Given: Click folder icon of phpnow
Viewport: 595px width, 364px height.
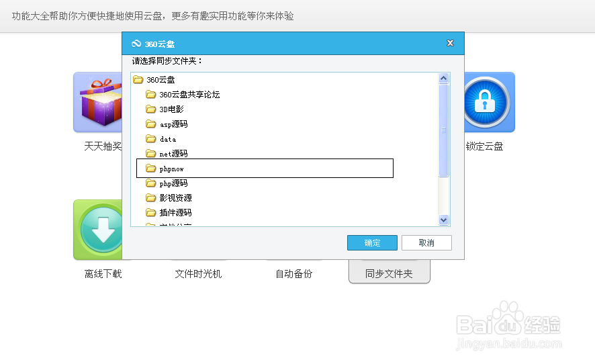Looking at the screenshot, I should click(x=151, y=168).
